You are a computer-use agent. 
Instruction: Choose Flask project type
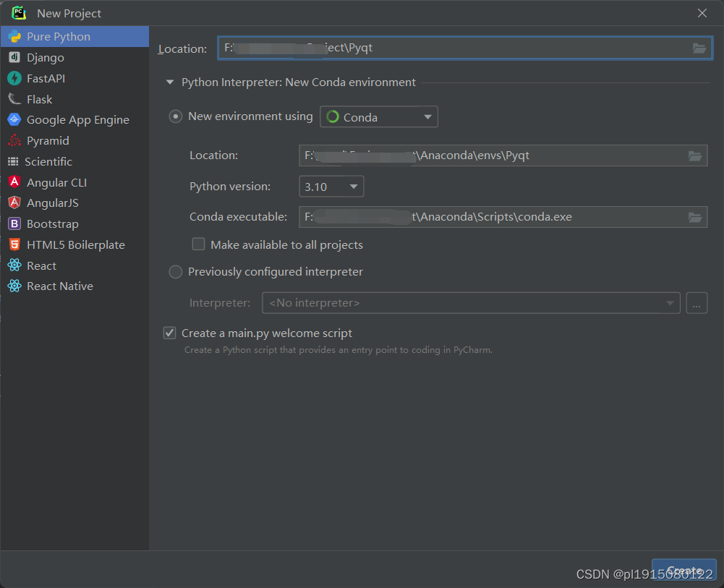pos(74,99)
